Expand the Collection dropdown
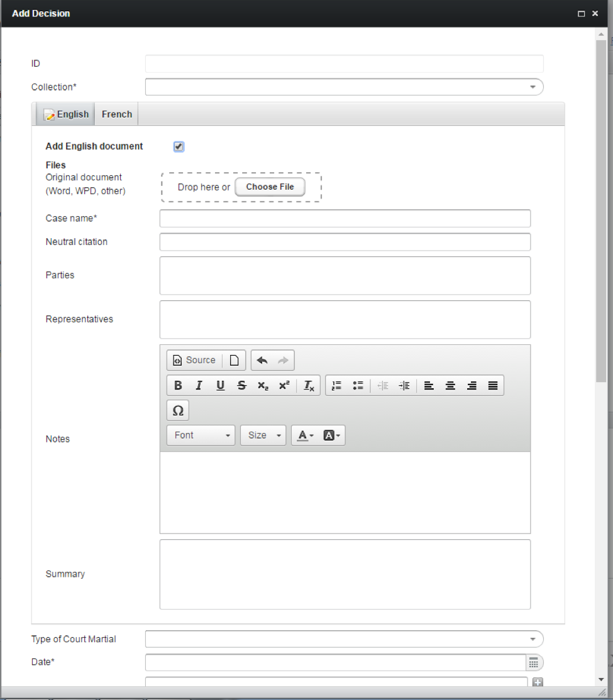 click(x=533, y=87)
